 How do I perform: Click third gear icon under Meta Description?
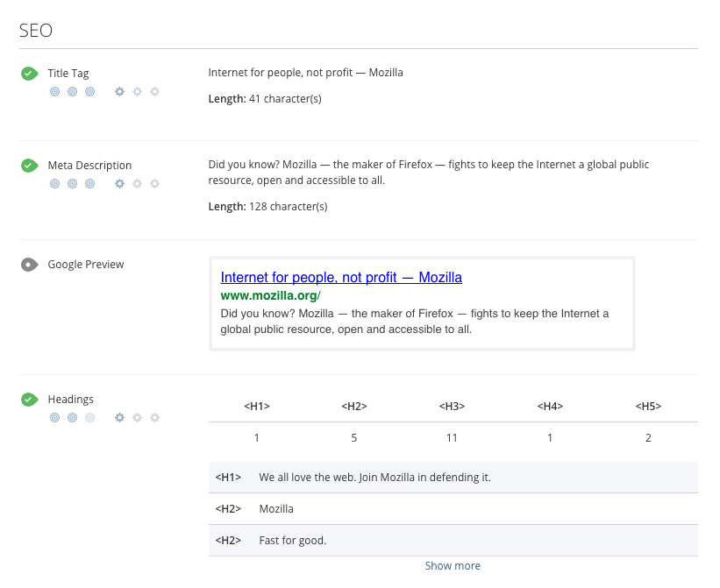coord(154,184)
